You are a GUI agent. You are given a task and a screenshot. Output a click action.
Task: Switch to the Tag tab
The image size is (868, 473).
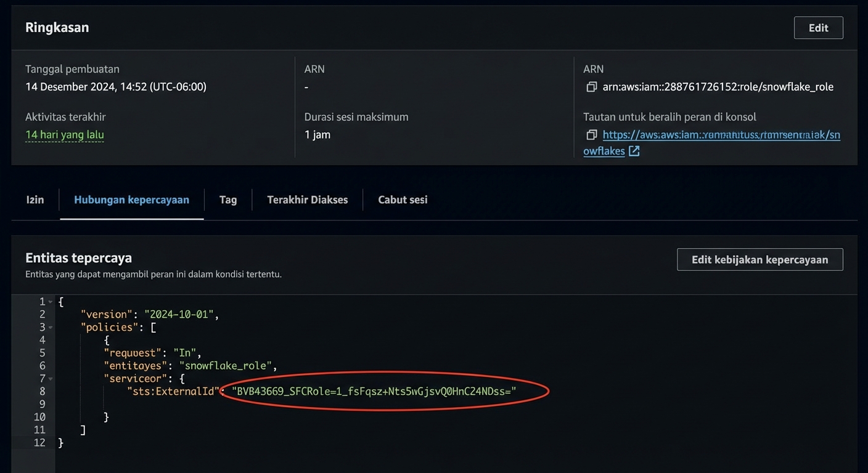(228, 200)
